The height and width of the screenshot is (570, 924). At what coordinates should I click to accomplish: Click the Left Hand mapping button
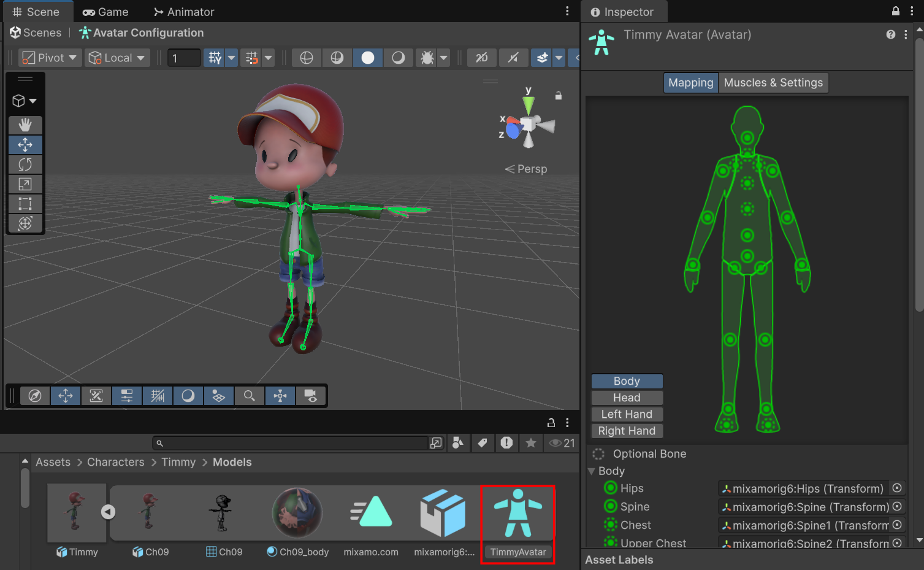[x=627, y=414]
